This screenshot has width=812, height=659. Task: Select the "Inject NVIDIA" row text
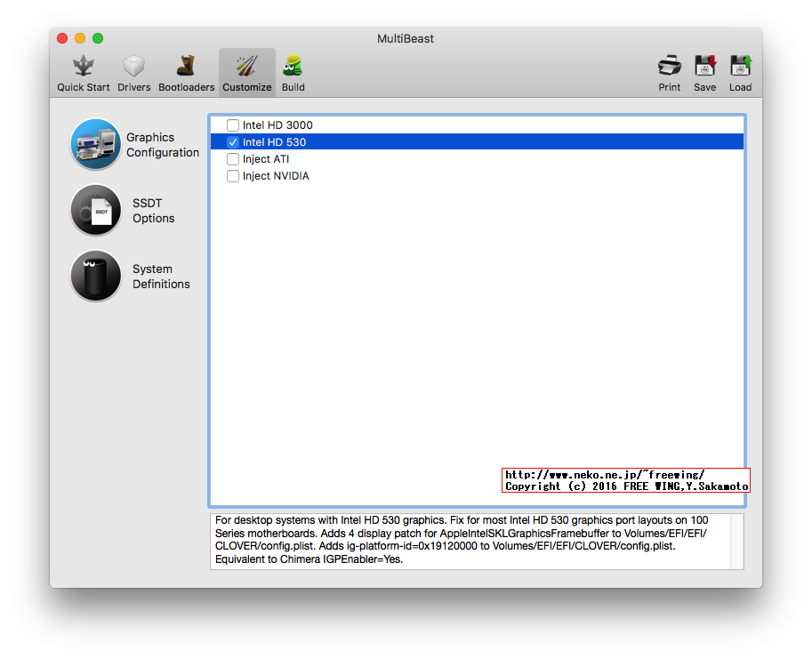(x=276, y=176)
